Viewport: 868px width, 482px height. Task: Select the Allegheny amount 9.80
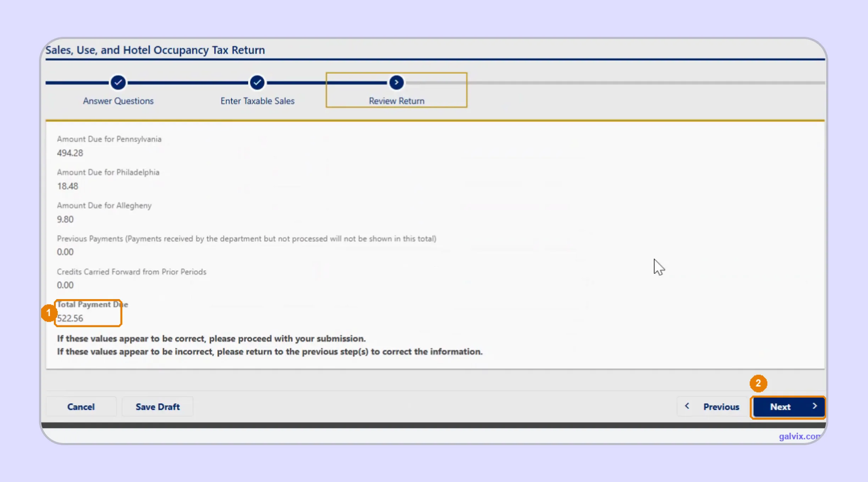(65, 219)
